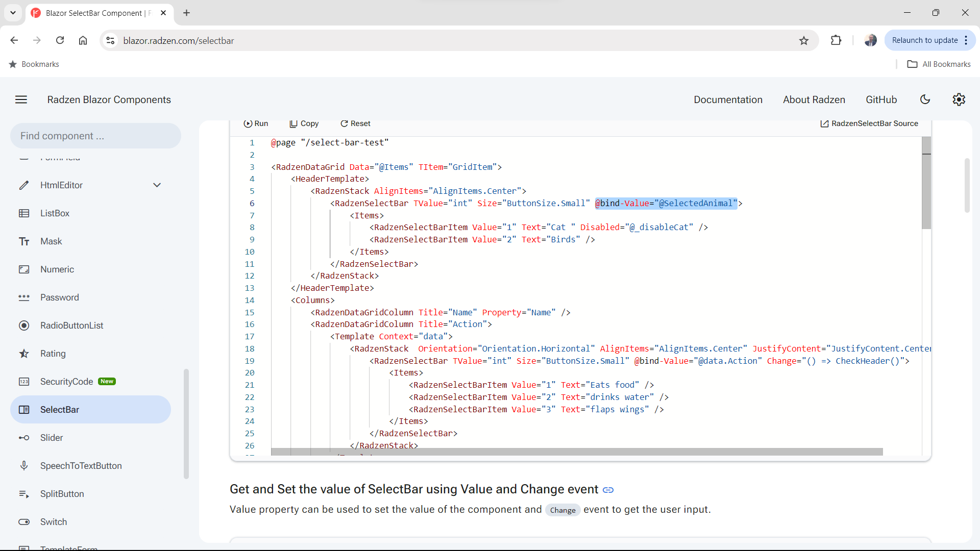
Task: Open All Bookmarks folder
Action: click(x=939, y=64)
